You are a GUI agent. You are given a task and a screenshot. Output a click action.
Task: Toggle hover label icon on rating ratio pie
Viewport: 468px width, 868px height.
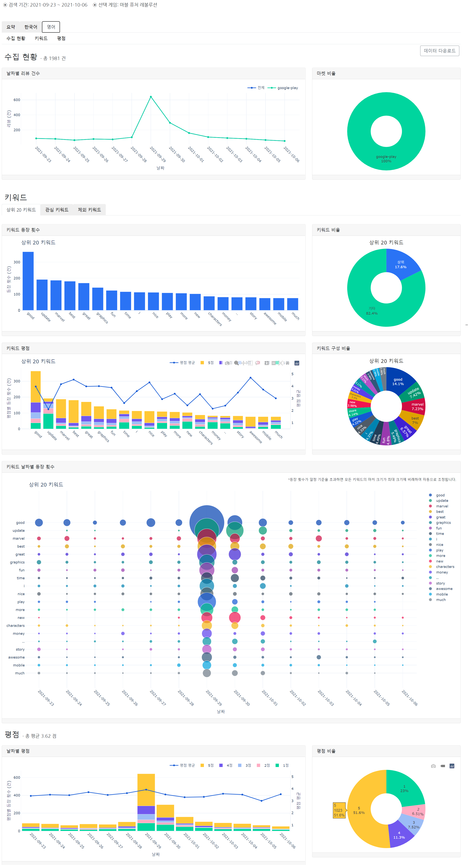[x=443, y=766]
